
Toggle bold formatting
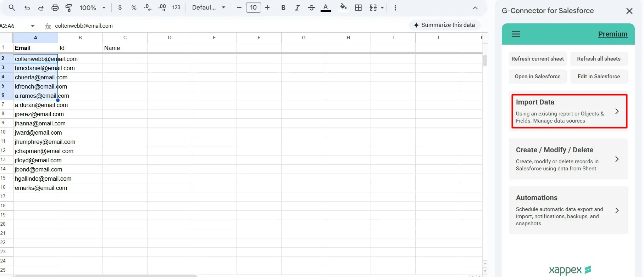[x=283, y=7]
